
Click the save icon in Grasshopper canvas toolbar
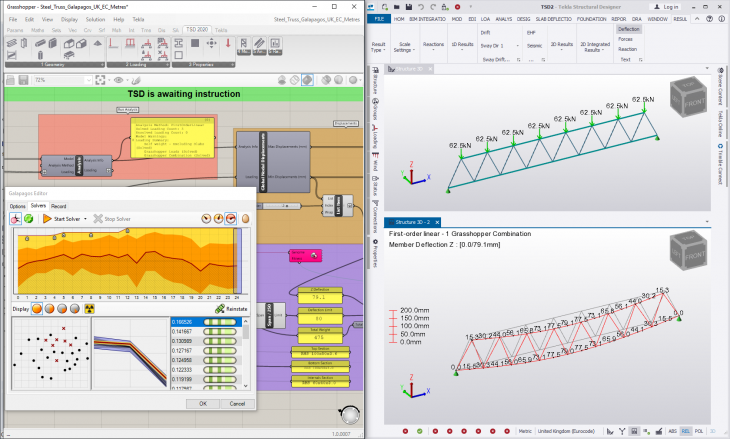pyautogui.click(x=23, y=80)
